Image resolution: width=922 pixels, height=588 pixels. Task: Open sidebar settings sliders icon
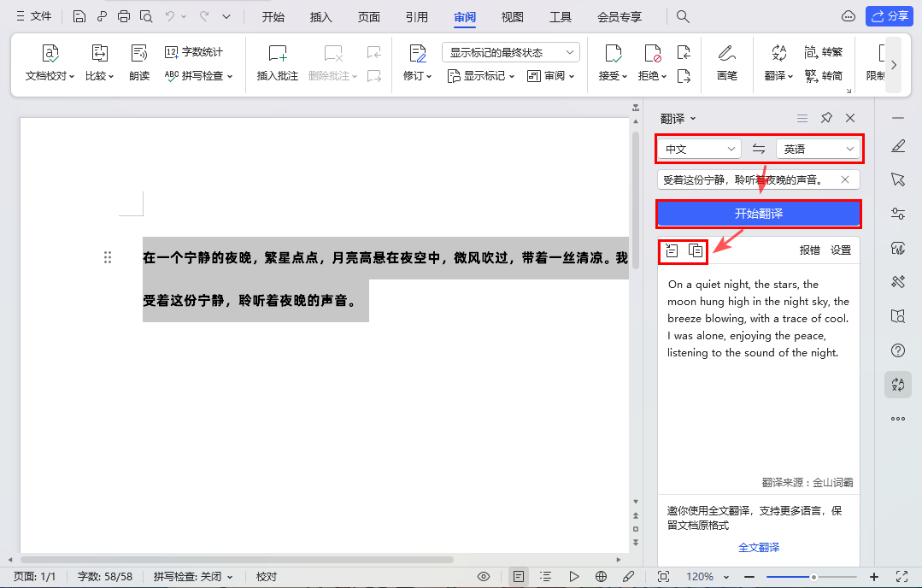[898, 214]
